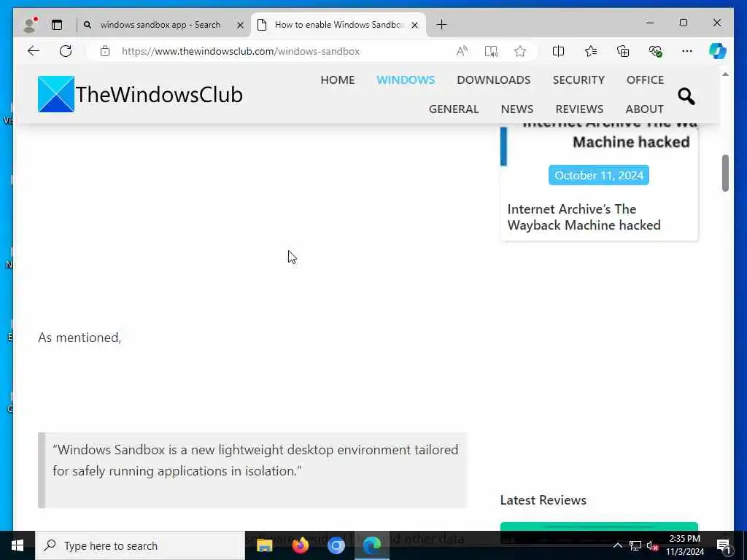Click the Latest Reviews heading
Image resolution: width=747 pixels, height=560 pixels.
(x=543, y=500)
